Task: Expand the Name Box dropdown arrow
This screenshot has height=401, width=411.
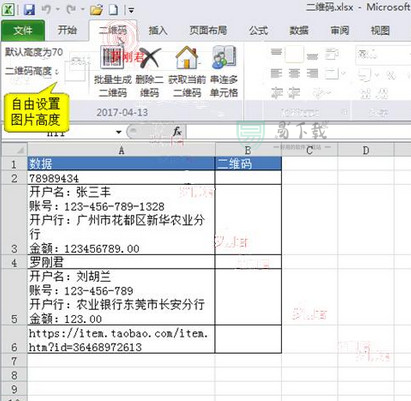Action: (119, 132)
